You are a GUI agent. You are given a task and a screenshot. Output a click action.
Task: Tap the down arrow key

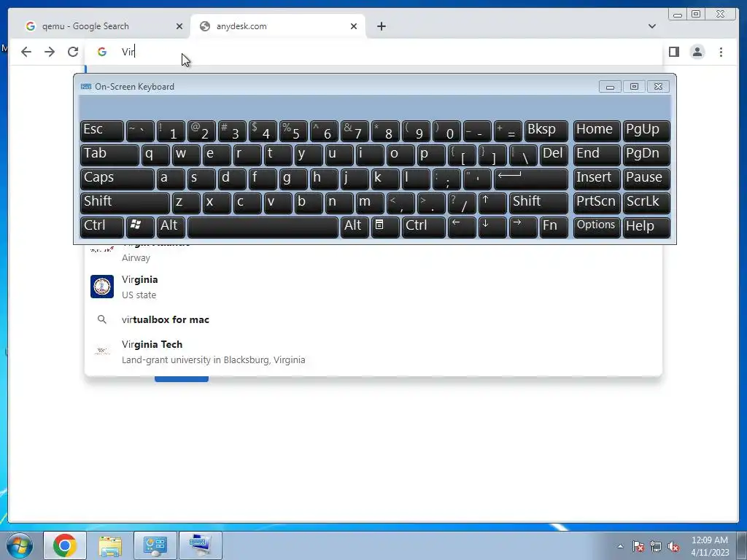(x=492, y=227)
